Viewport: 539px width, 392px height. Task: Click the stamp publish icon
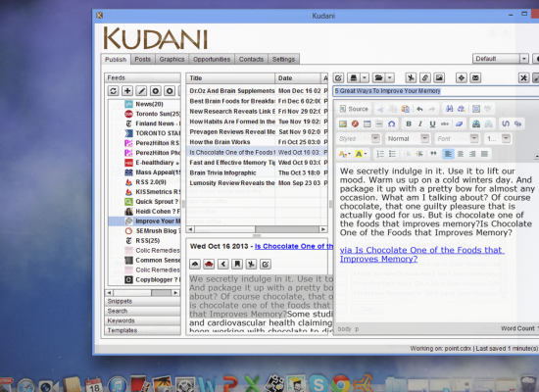pos(354,78)
